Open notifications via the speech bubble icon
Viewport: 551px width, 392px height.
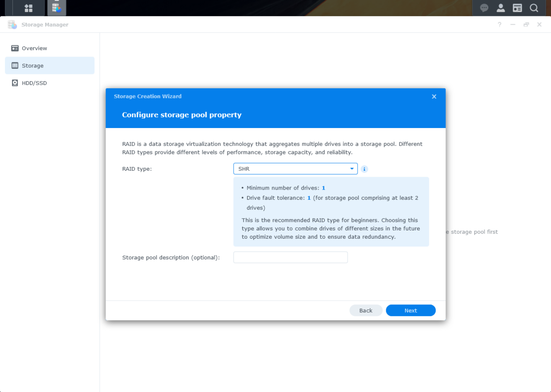[x=484, y=8]
